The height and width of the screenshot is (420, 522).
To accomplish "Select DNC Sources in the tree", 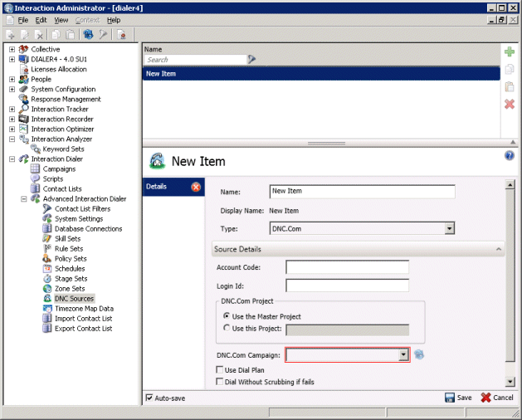I will (74, 298).
